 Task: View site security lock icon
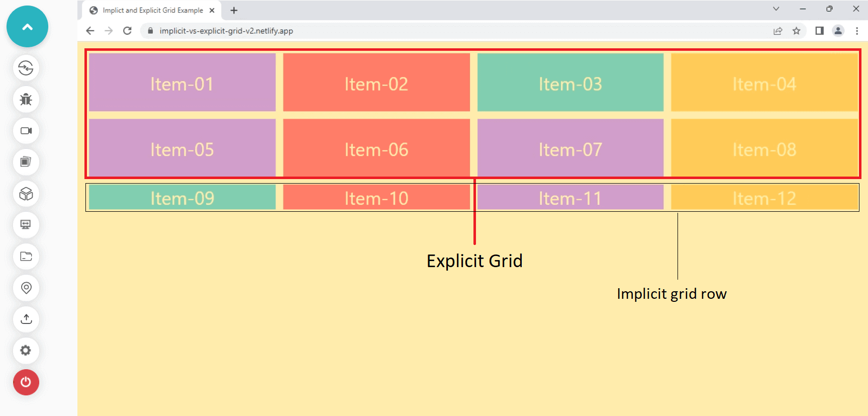[x=150, y=31]
